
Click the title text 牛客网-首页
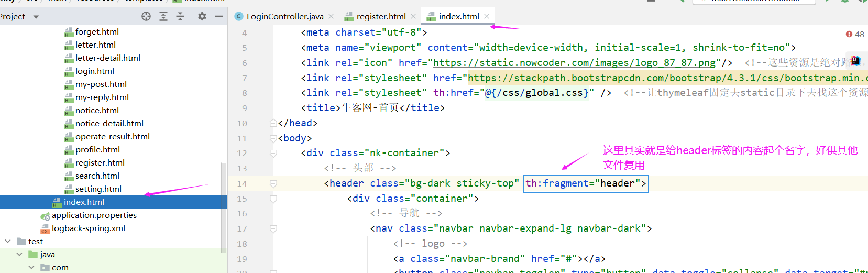tap(370, 108)
